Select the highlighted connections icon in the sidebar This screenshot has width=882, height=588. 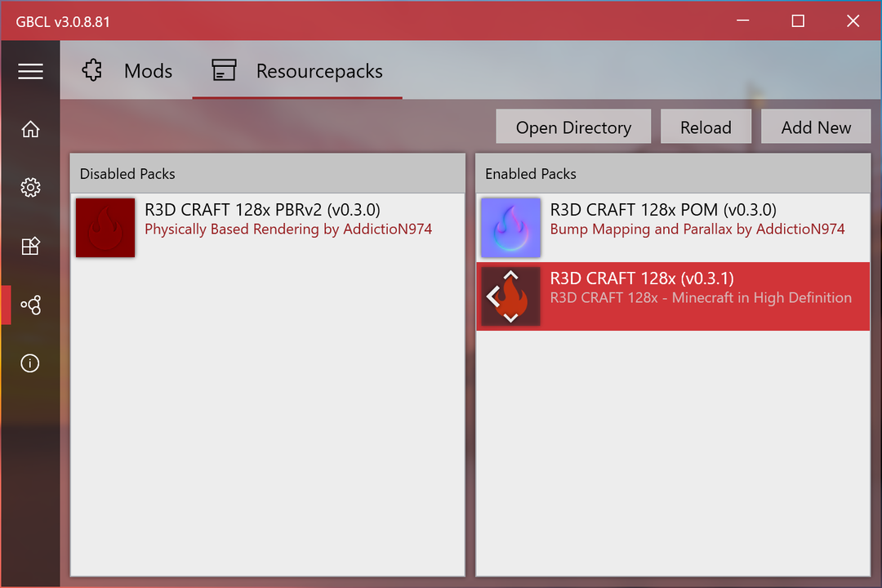coord(30,305)
